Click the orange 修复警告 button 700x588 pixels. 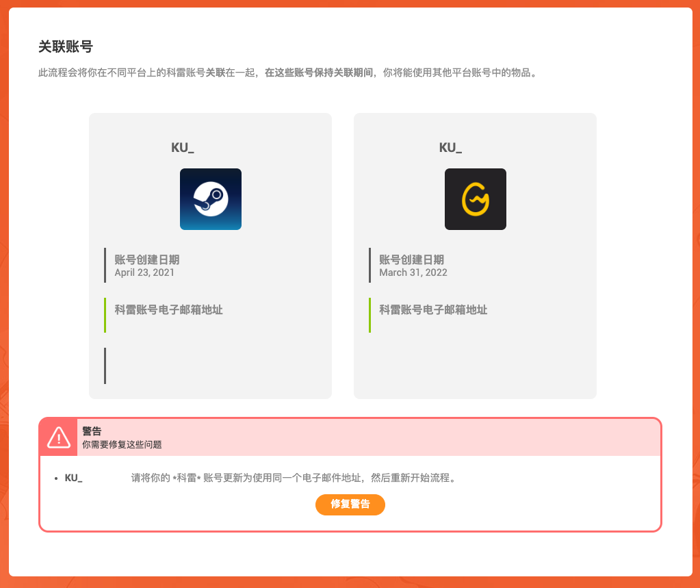[350, 504]
